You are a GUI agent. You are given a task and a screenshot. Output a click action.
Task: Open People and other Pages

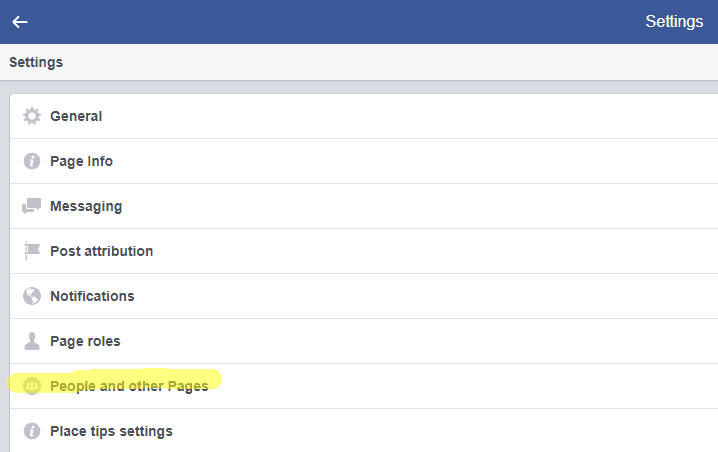point(364,386)
